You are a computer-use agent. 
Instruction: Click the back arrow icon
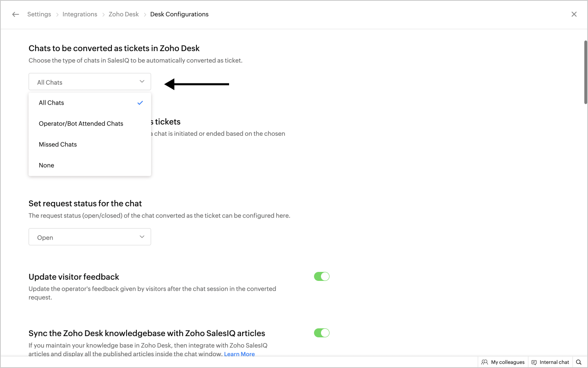[x=16, y=14]
